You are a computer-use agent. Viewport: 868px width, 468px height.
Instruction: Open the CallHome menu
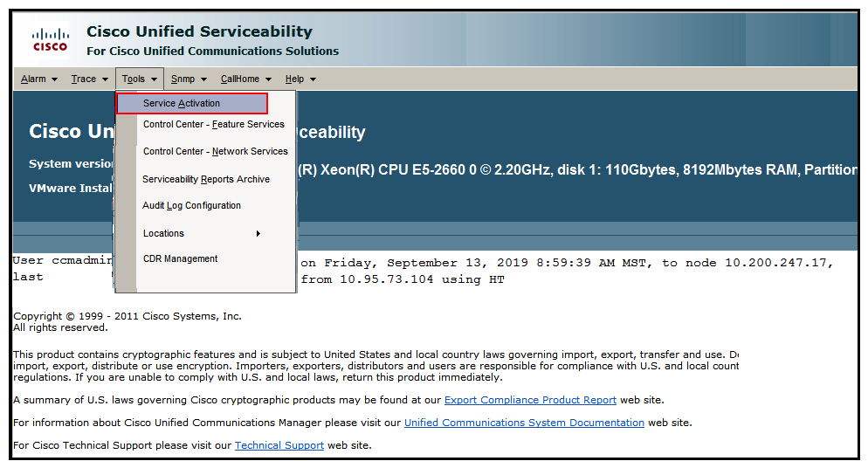[245, 79]
